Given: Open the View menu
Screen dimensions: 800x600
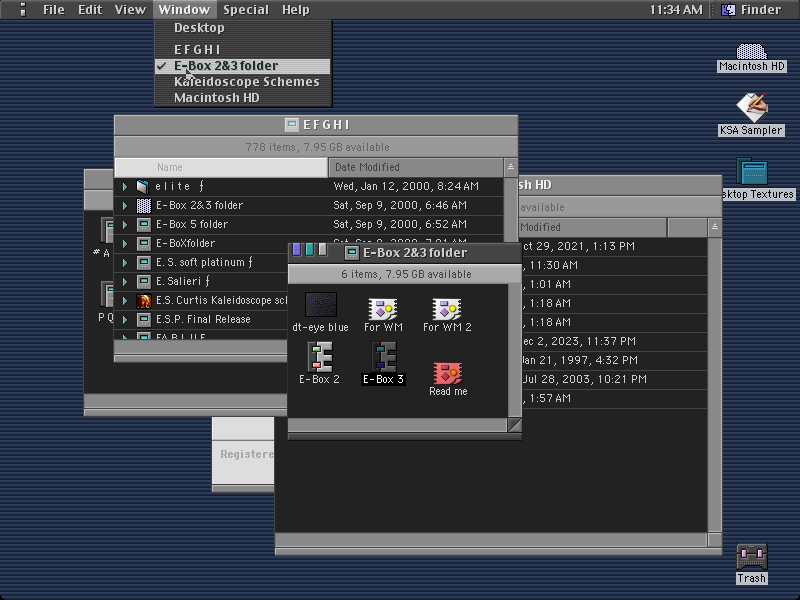Looking at the screenshot, I should (x=130, y=10).
